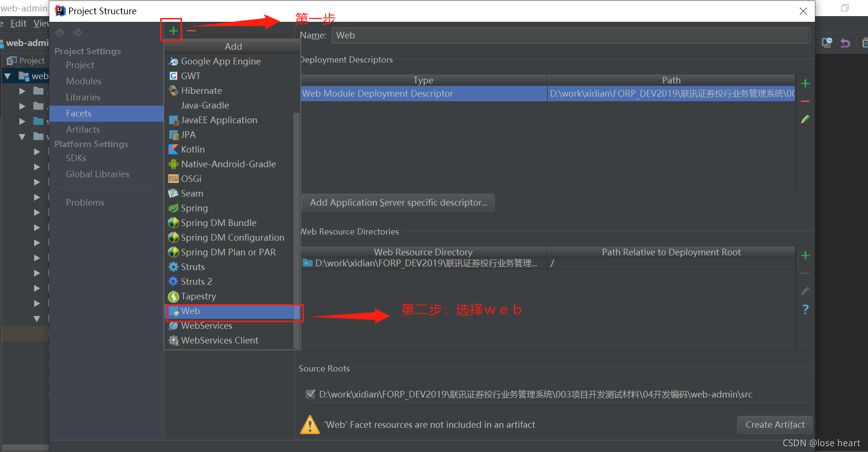Close the Project Structure dialog
This screenshot has width=868, height=452.
click(x=803, y=11)
